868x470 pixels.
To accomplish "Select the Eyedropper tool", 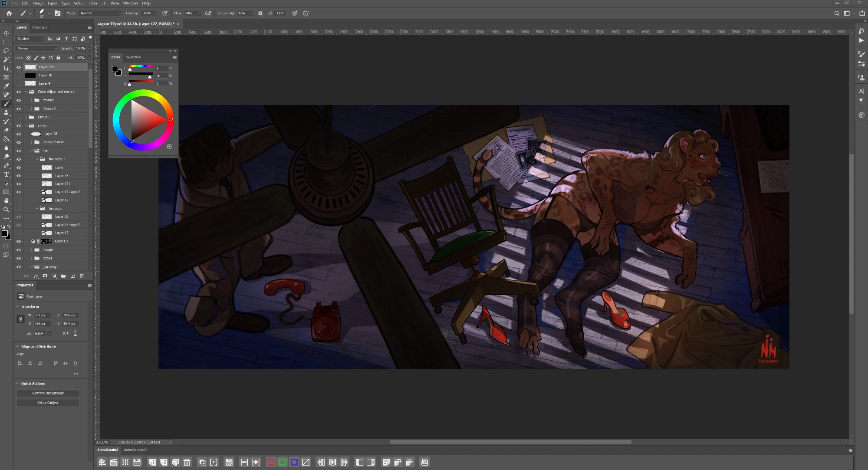I will pyautogui.click(x=6, y=86).
